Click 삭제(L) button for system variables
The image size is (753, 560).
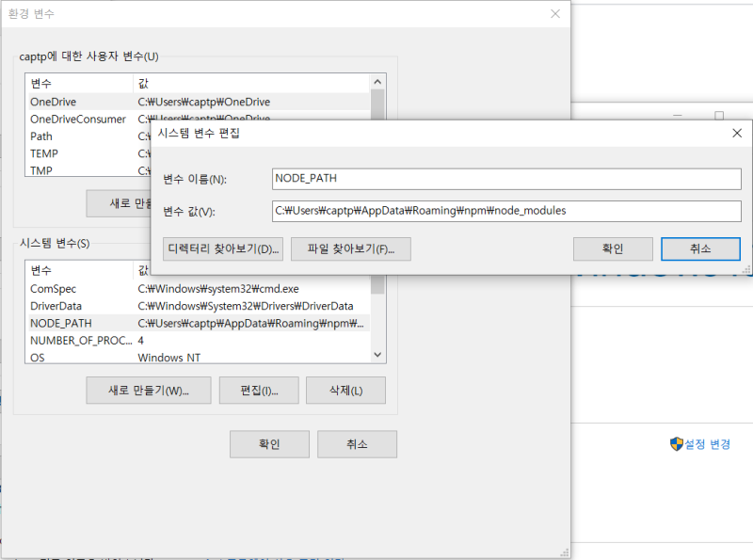(345, 391)
